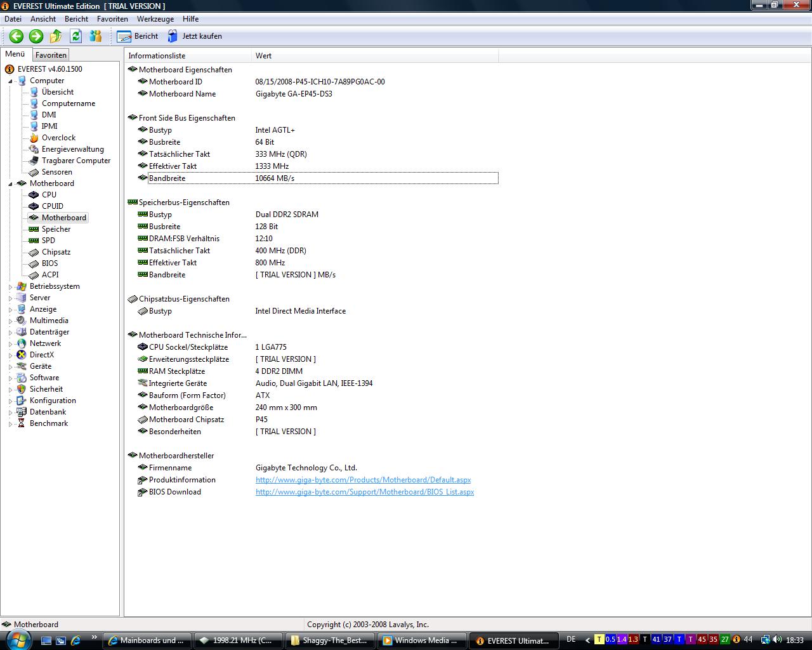The image size is (812, 650).
Task: Expand the Anzeige tree node
Action: click(10, 310)
